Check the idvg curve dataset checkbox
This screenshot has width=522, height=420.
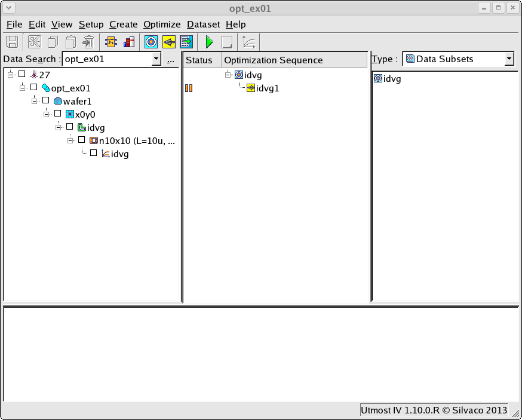pyautogui.click(x=94, y=153)
